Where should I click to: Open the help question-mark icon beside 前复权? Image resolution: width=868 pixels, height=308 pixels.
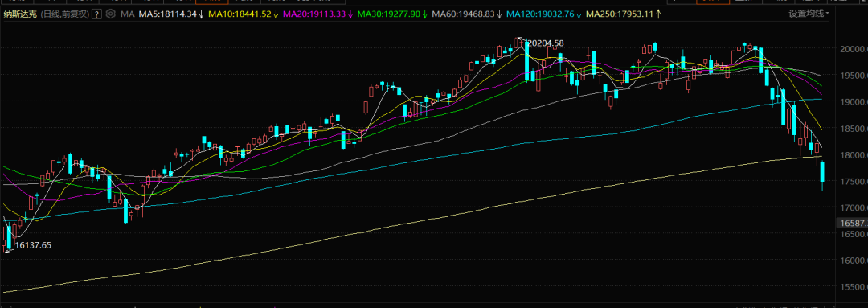[96, 14]
